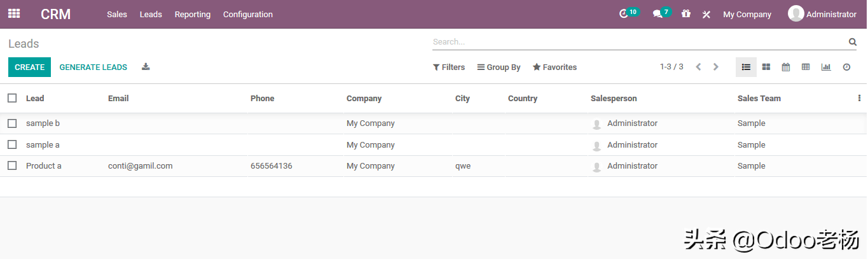Screen dimensions: 868x259
Task: Open the Group By dropdown
Action: [499, 67]
